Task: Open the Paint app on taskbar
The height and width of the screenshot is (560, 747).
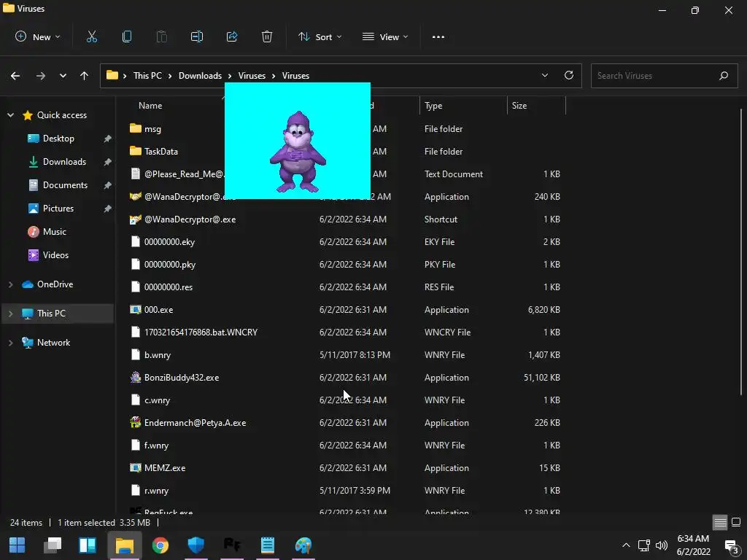Action: point(303,545)
